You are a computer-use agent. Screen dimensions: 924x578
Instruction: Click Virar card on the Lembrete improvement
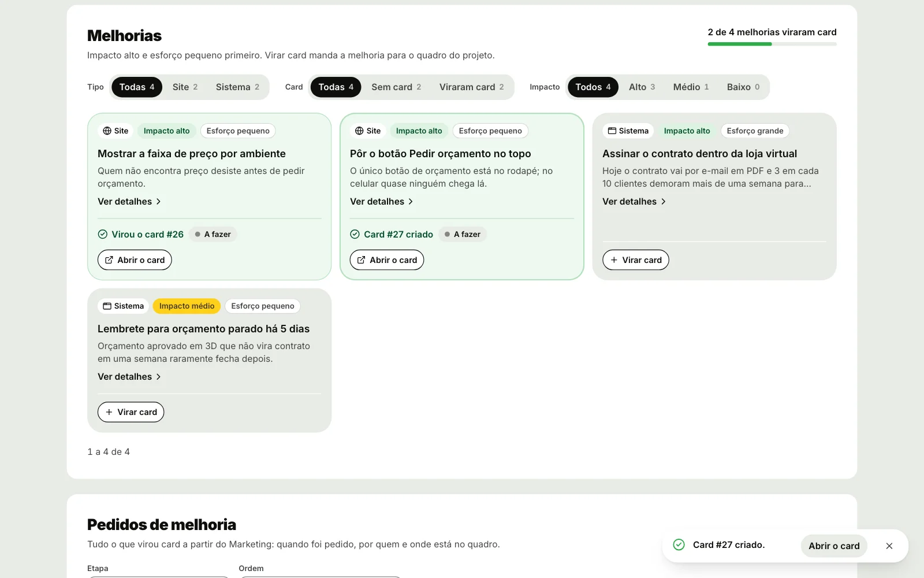click(131, 412)
